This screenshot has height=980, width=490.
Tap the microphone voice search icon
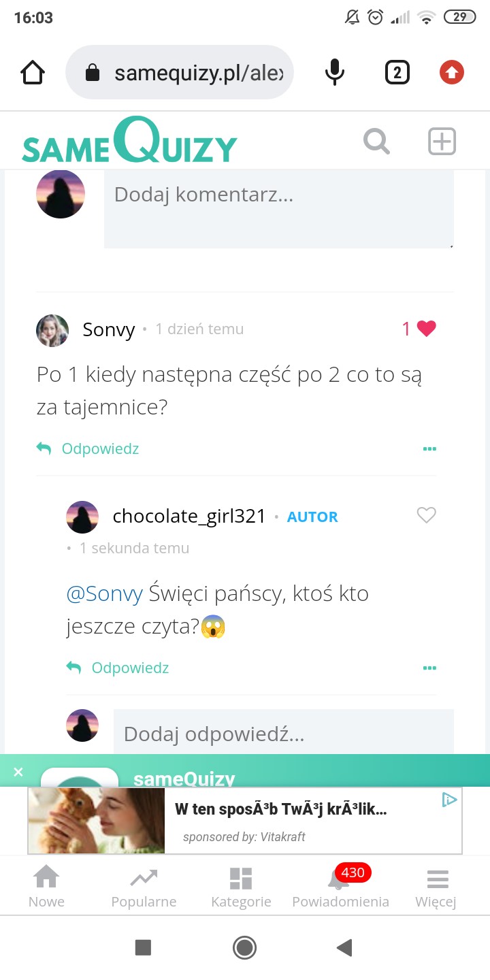click(x=334, y=72)
